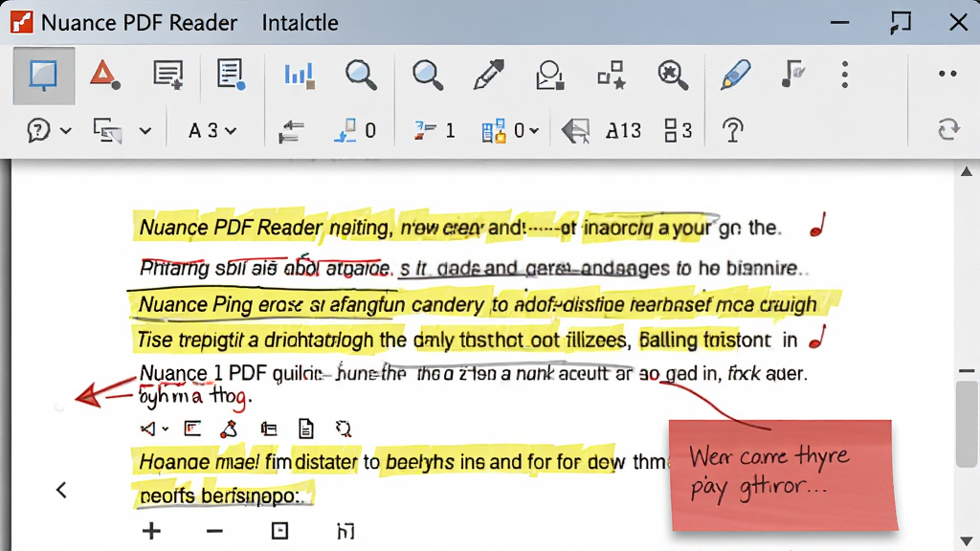This screenshot has width=980, height=551.
Task: Click the music note audio icon
Action: point(792,74)
